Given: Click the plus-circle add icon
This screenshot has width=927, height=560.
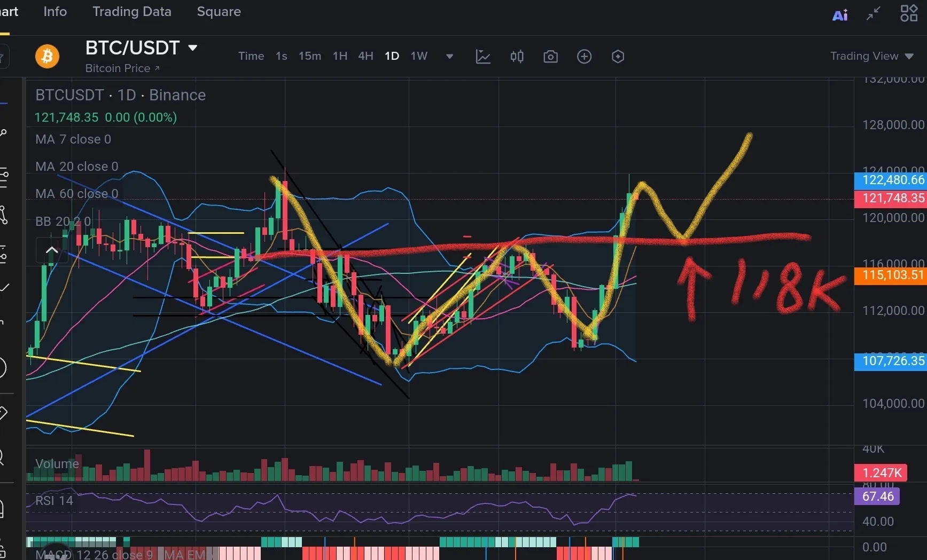Looking at the screenshot, I should tap(584, 57).
